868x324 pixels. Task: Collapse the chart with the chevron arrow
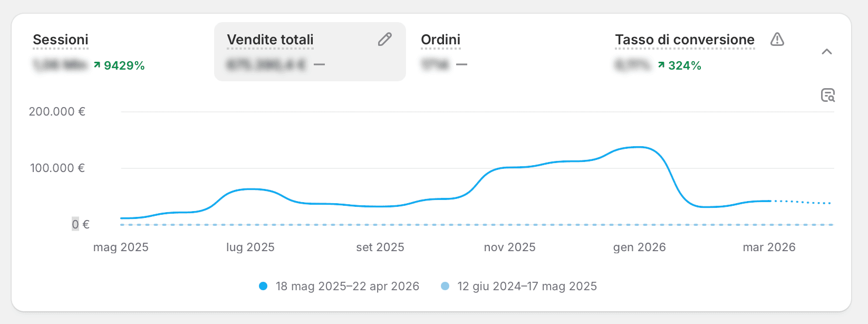click(x=828, y=52)
